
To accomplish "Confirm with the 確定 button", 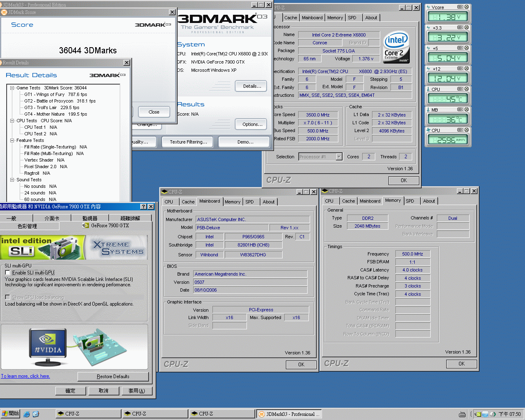I will point(71,391).
